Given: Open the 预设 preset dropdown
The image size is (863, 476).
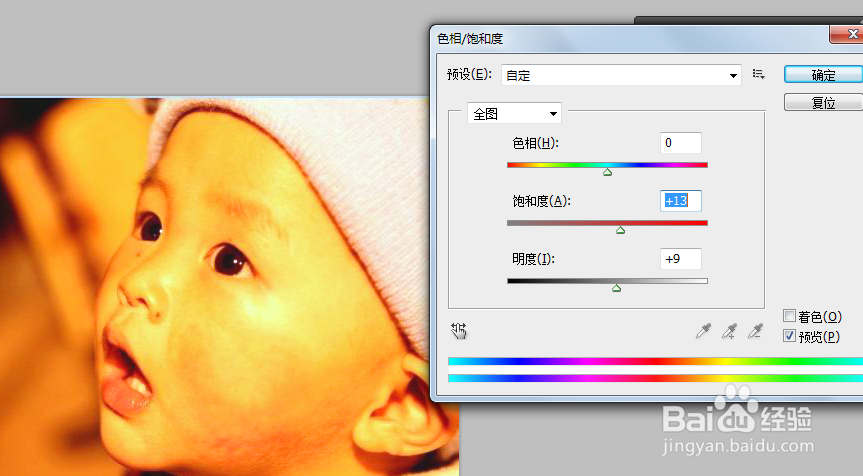Looking at the screenshot, I should (621, 75).
